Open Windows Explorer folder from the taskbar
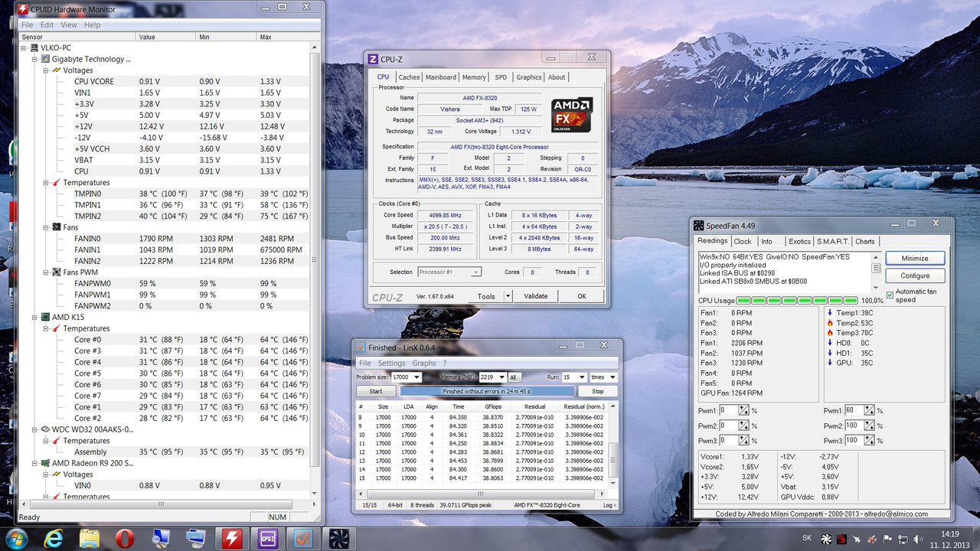This screenshot has width=980, height=551. 90,539
